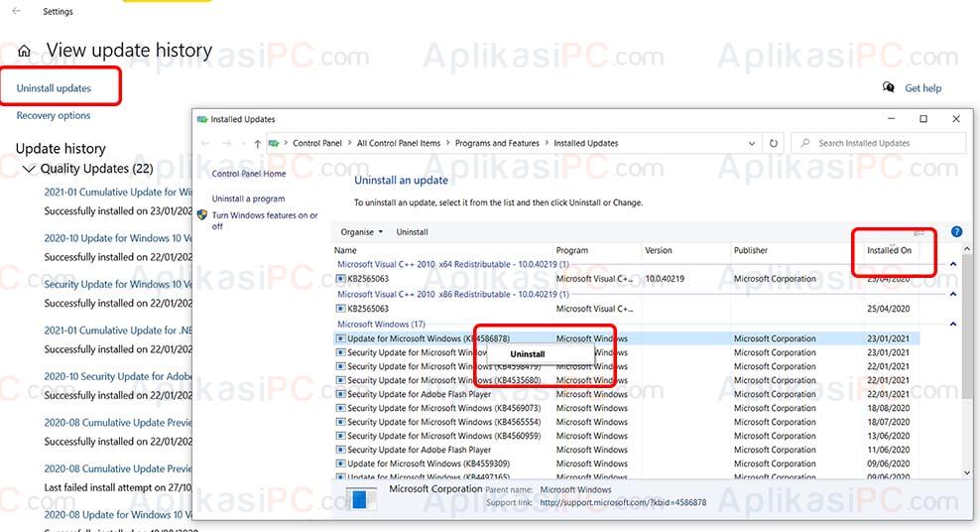
Task: Click the icon of the KB4559309 row
Action: pyautogui.click(x=340, y=464)
